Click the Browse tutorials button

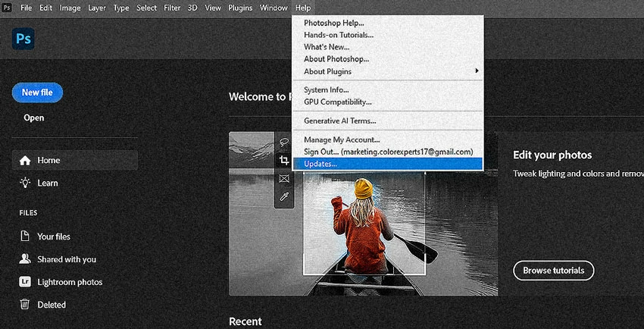[x=553, y=271]
